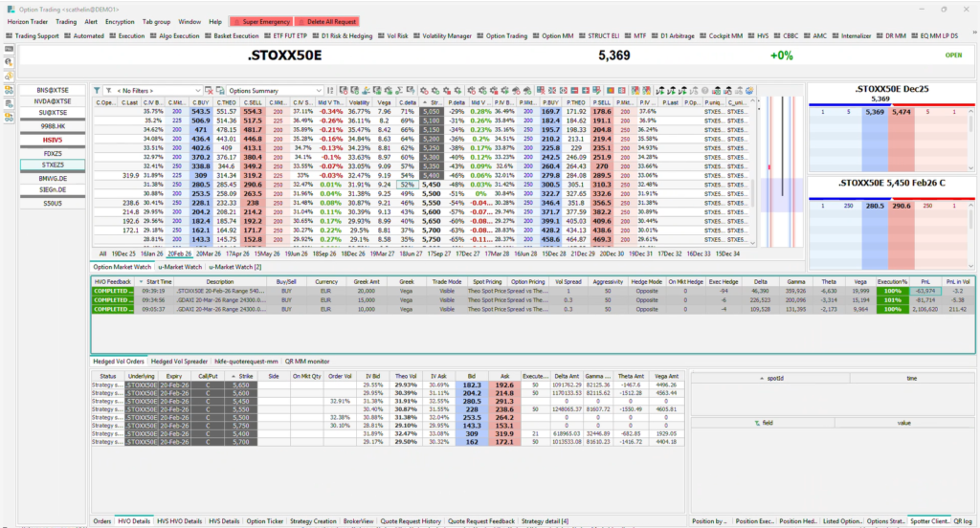Select the 20Mar 26 expiry tab
Image resolution: width=980 pixels, height=528 pixels.
click(x=208, y=254)
